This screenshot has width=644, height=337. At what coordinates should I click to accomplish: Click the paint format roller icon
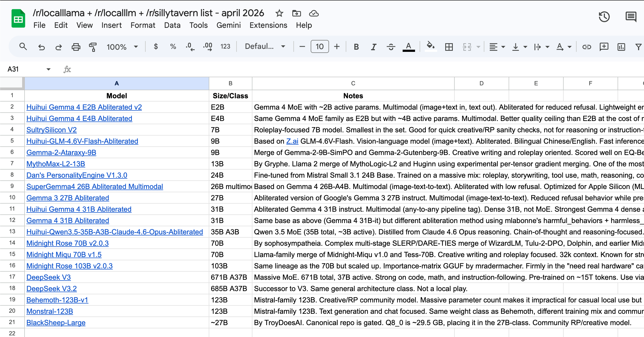pos(93,47)
